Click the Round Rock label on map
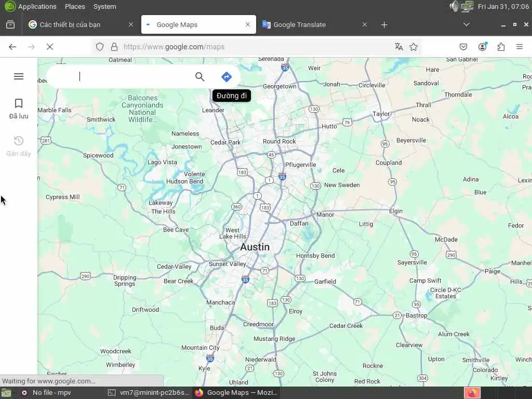Viewport: 532px width, 399px height. pyautogui.click(x=279, y=141)
